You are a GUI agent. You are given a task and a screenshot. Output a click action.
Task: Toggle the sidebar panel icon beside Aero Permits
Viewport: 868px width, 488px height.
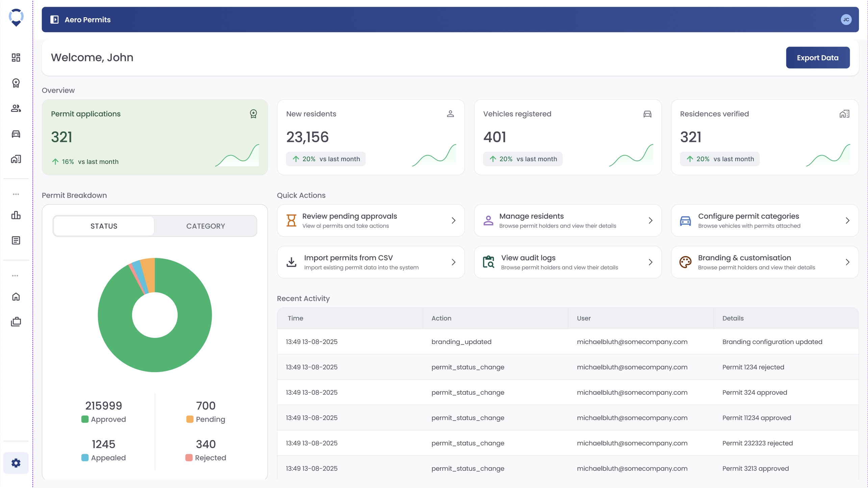54,20
